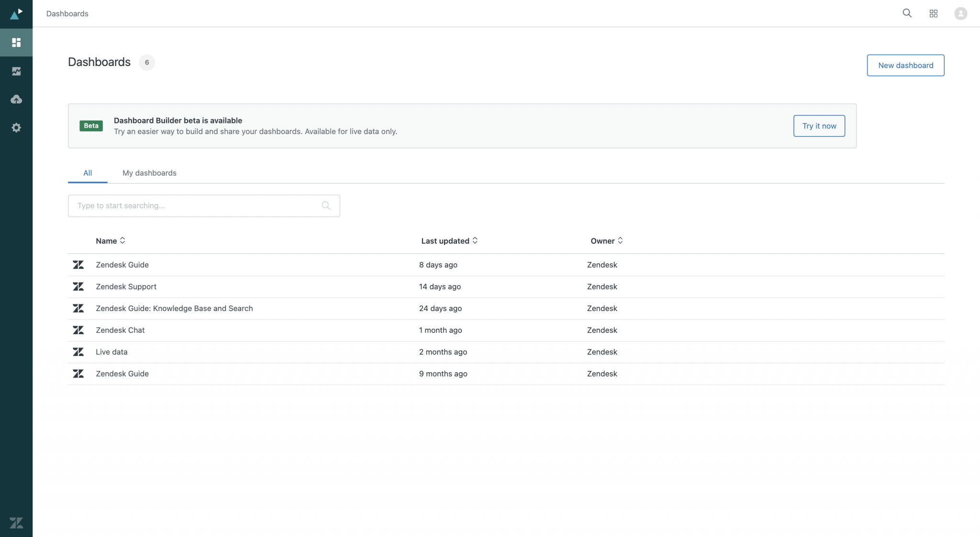This screenshot has width=980, height=537.
Task: Click Try it now for Dashboard Builder beta
Action: coord(818,126)
